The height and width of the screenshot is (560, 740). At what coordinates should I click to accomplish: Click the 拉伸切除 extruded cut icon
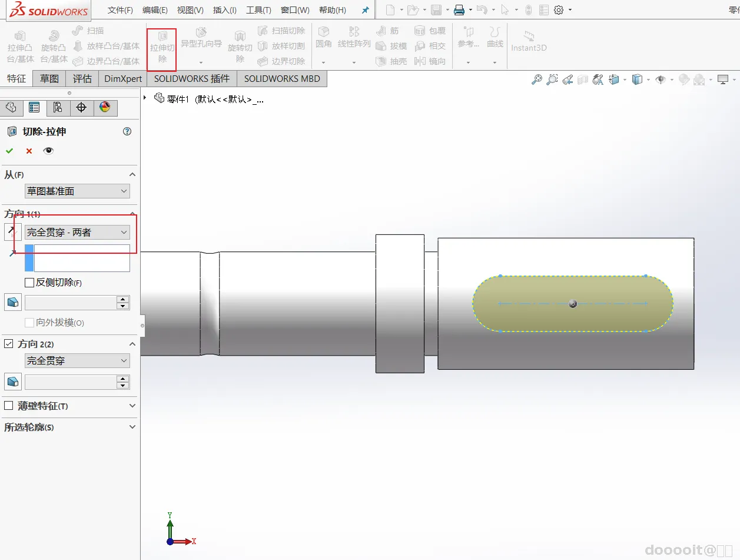click(162, 37)
